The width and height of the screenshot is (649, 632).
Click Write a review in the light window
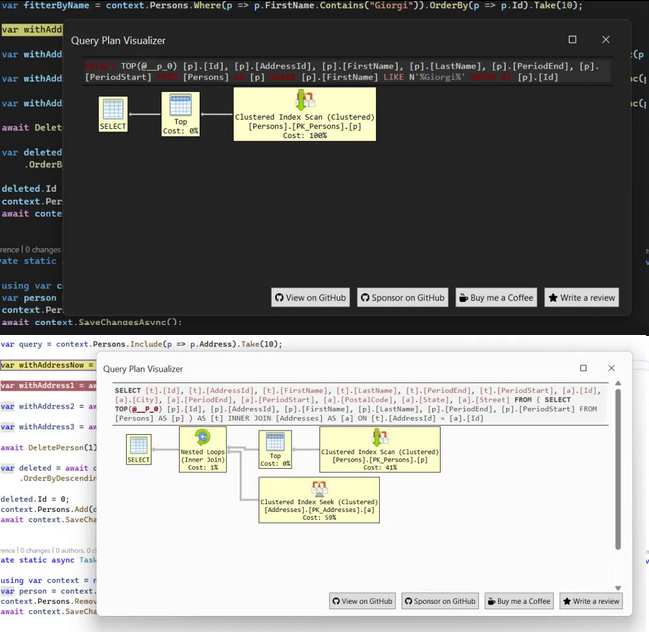[x=590, y=600]
